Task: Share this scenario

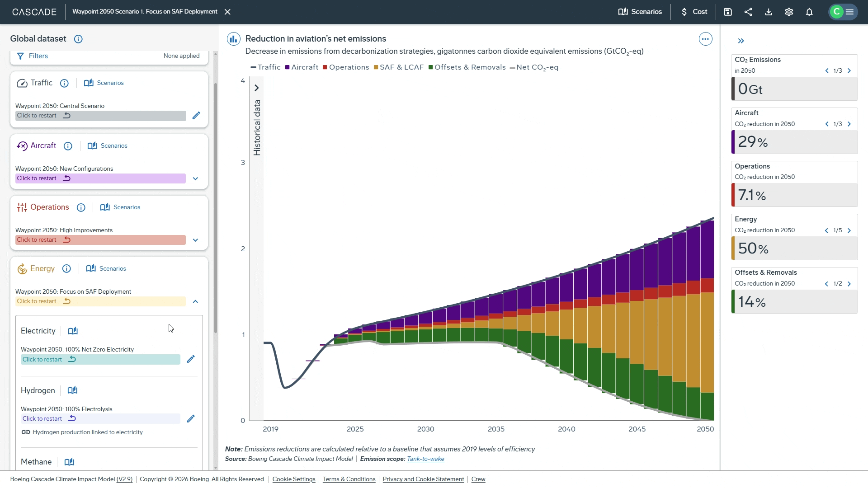Action: [x=748, y=12]
